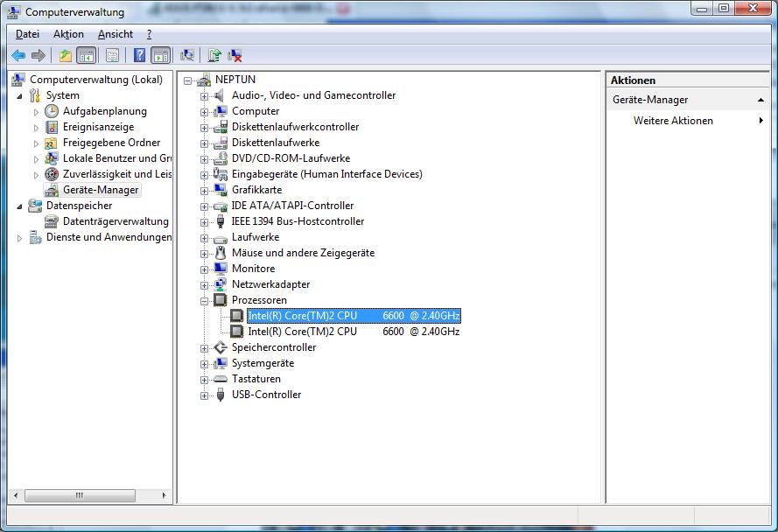Select the second Intel Core2 CPU entry
This screenshot has width=778, height=532.
click(354, 332)
